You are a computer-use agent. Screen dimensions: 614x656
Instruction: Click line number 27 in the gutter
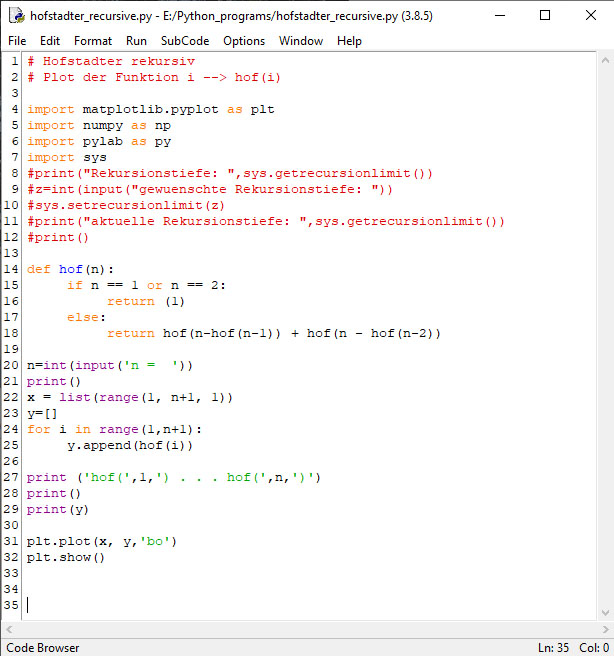(x=13, y=477)
